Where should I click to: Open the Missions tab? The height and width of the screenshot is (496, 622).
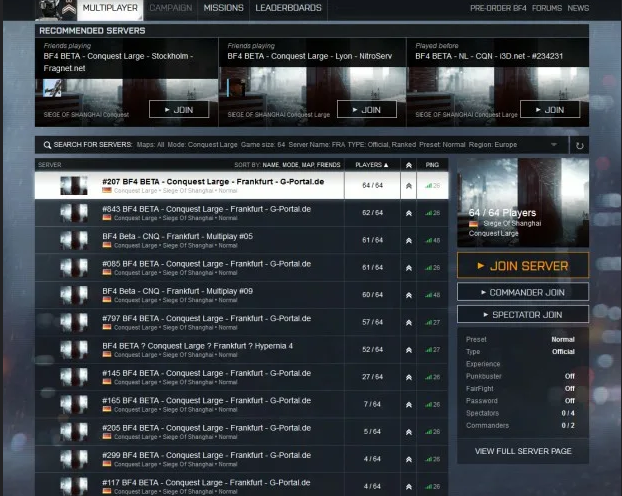pyautogui.click(x=223, y=8)
